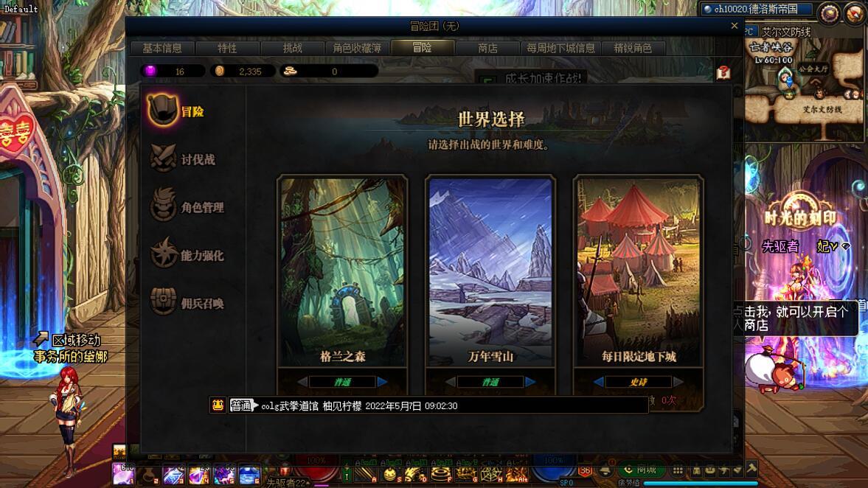Select the 能力强化 shuriken icon
The height and width of the screenshot is (488, 868).
(x=164, y=253)
